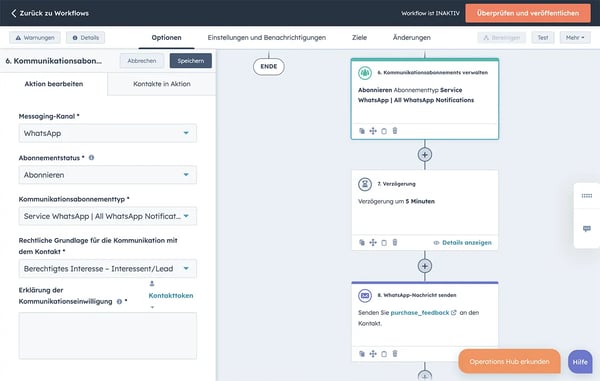Click the Erklärung der Kommunikationseinwilligung text area
The width and height of the screenshot is (600, 381).
click(108, 336)
